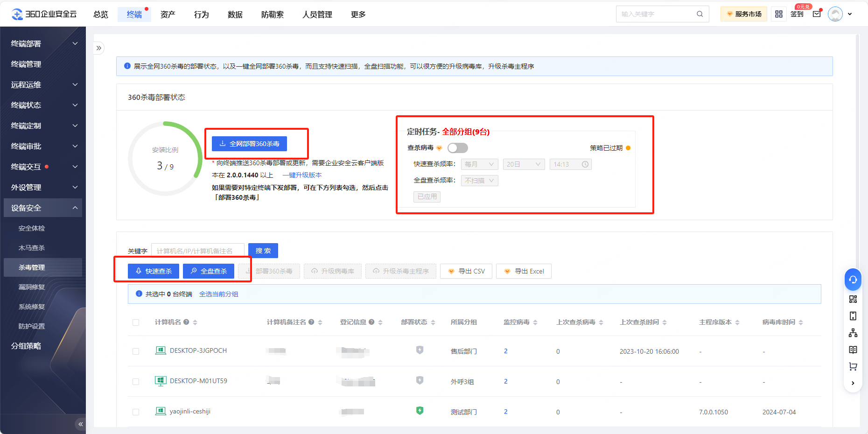Screen dimensions: 868x434
Task: Click the shopping cart icon on right rail
Action: tap(853, 366)
